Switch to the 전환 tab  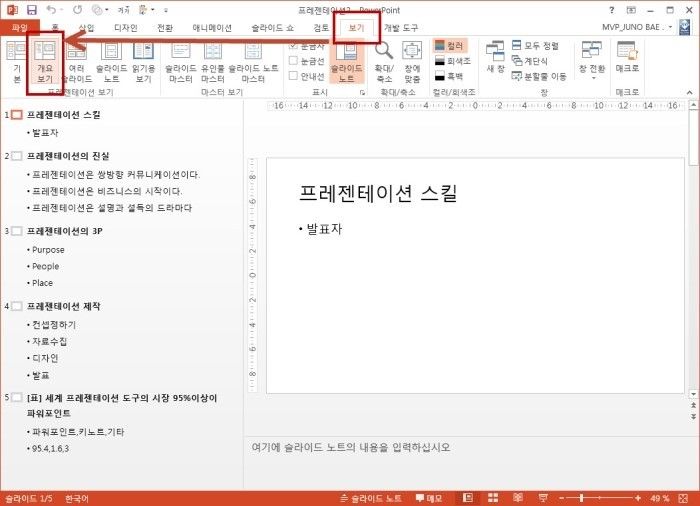(x=165, y=28)
